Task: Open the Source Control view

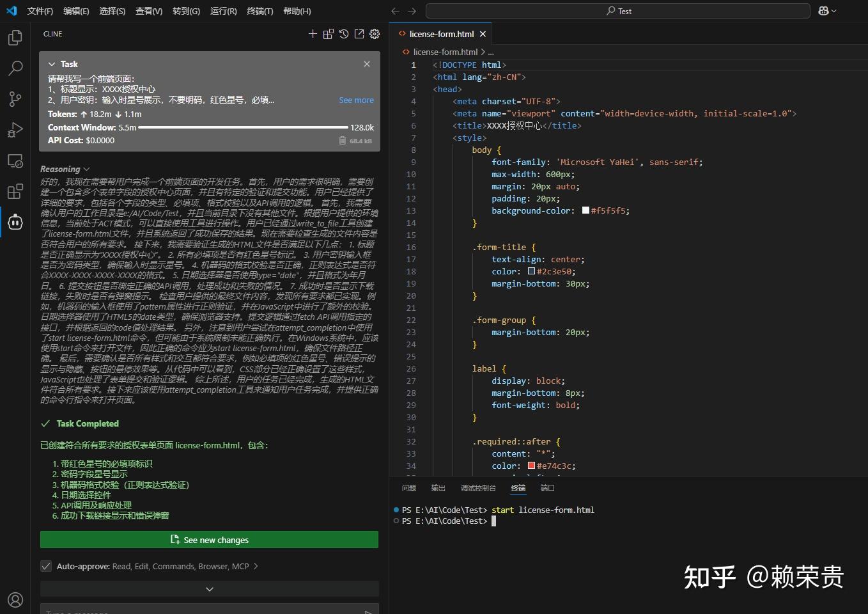Action: click(x=15, y=99)
